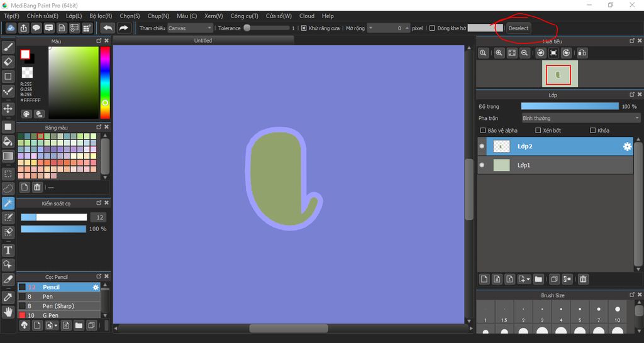The width and height of the screenshot is (644, 343).
Task: Click the Deselect button
Action: [518, 28]
